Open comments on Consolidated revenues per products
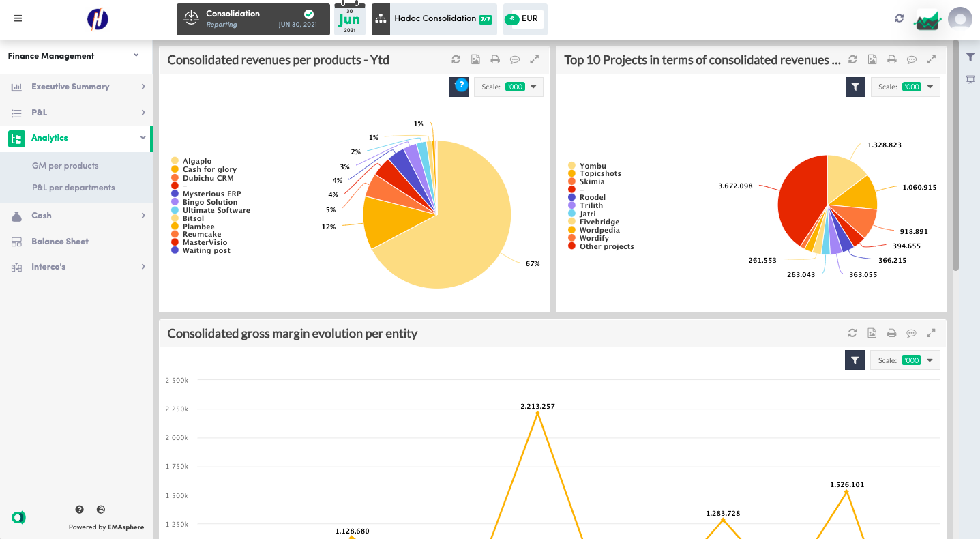This screenshot has height=539, width=980. coord(515,60)
